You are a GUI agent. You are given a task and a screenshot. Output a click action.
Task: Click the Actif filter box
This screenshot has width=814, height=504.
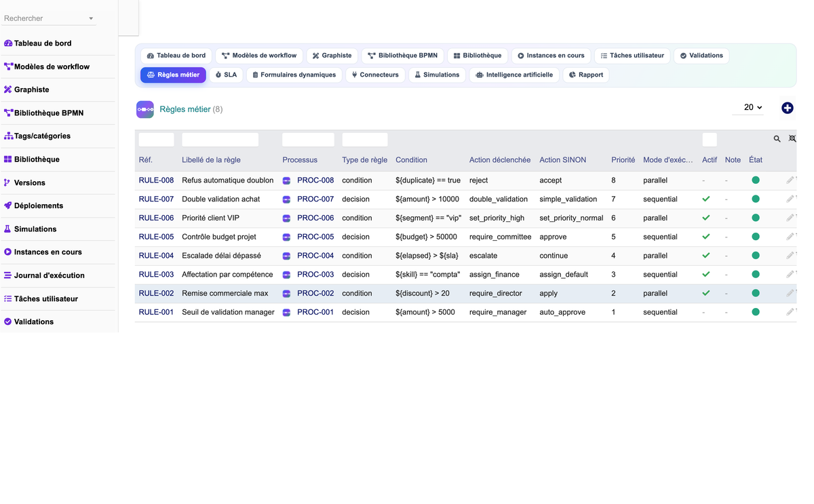[710, 140]
